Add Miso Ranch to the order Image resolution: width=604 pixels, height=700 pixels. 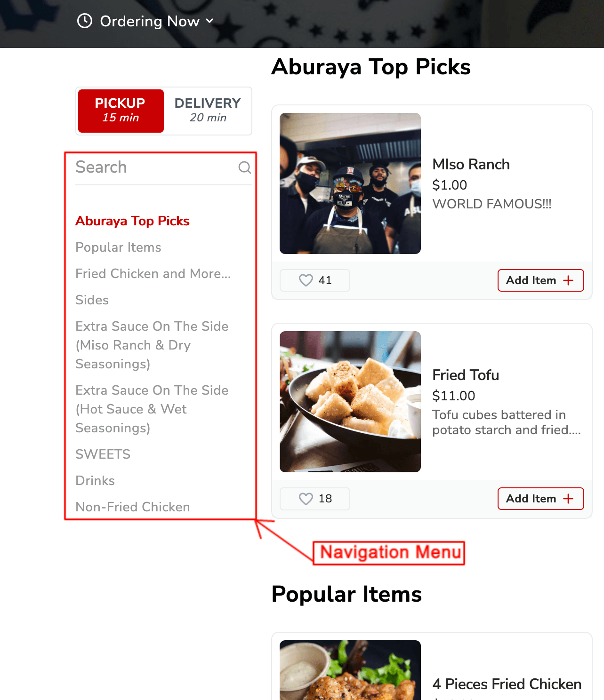540,280
